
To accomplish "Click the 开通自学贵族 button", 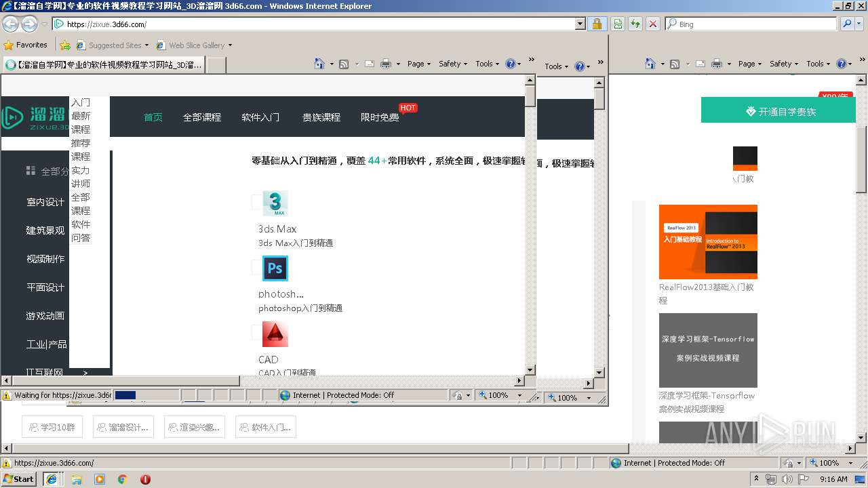I will 778,110.
